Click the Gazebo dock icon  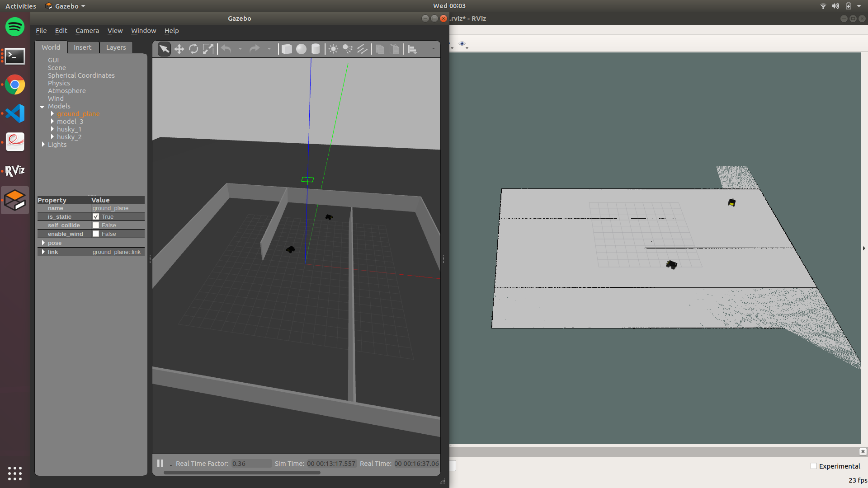click(15, 200)
